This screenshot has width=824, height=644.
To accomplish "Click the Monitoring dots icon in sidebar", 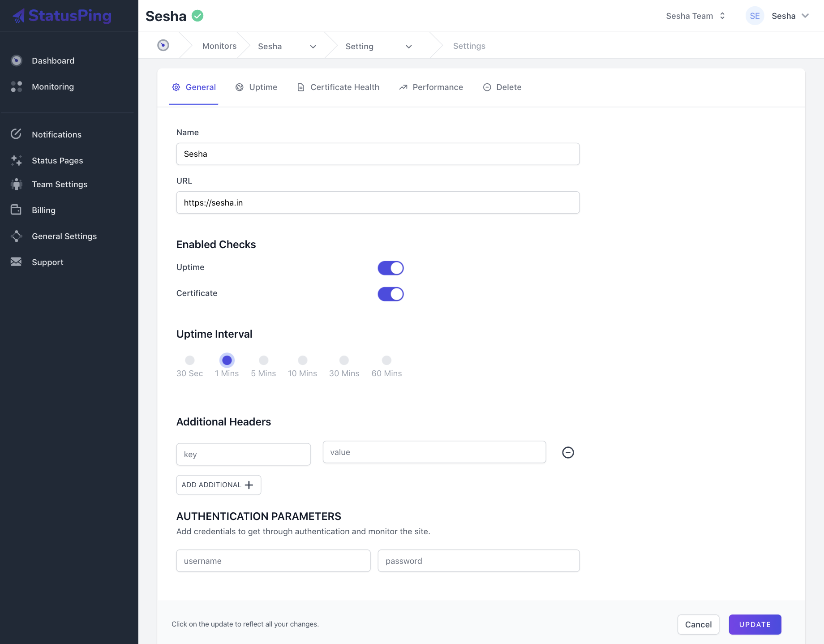I will pos(17,86).
